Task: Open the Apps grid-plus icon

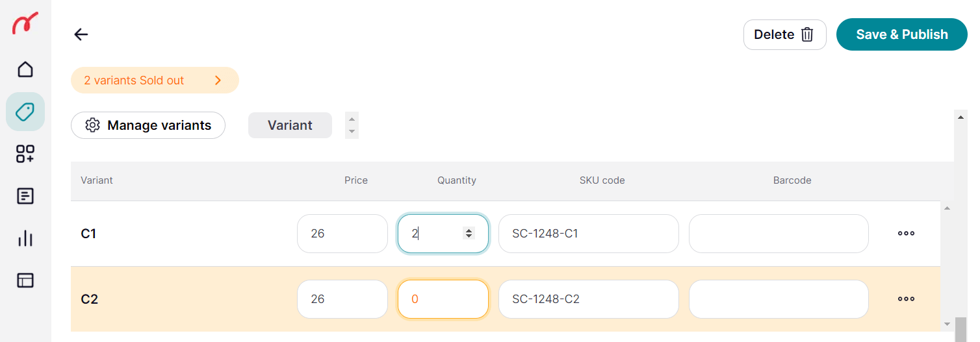Action: (25, 154)
